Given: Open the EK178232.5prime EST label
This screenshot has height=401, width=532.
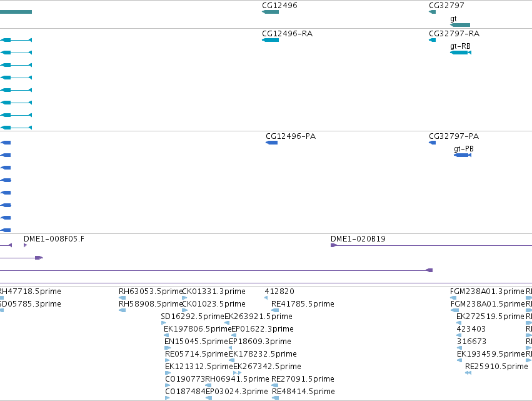Looking at the screenshot, I should coord(263,354).
